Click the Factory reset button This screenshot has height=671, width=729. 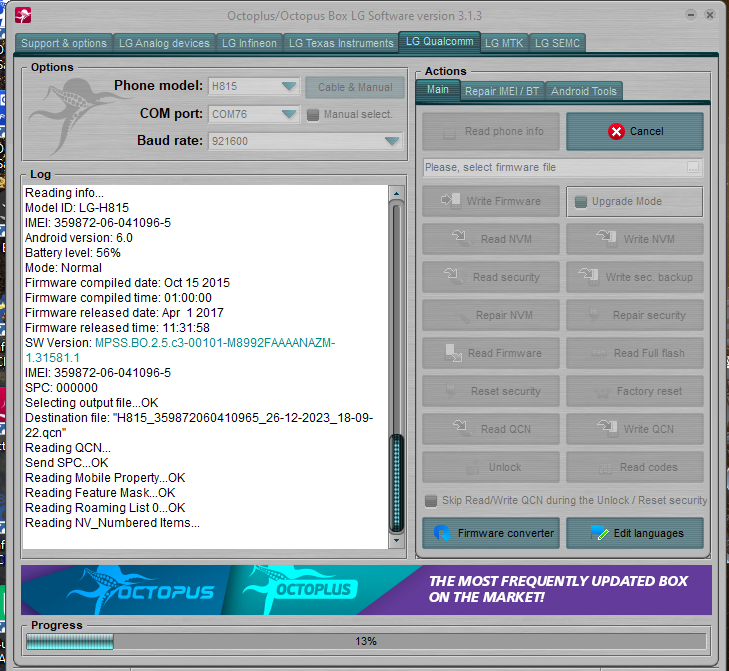[x=634, y=391]
